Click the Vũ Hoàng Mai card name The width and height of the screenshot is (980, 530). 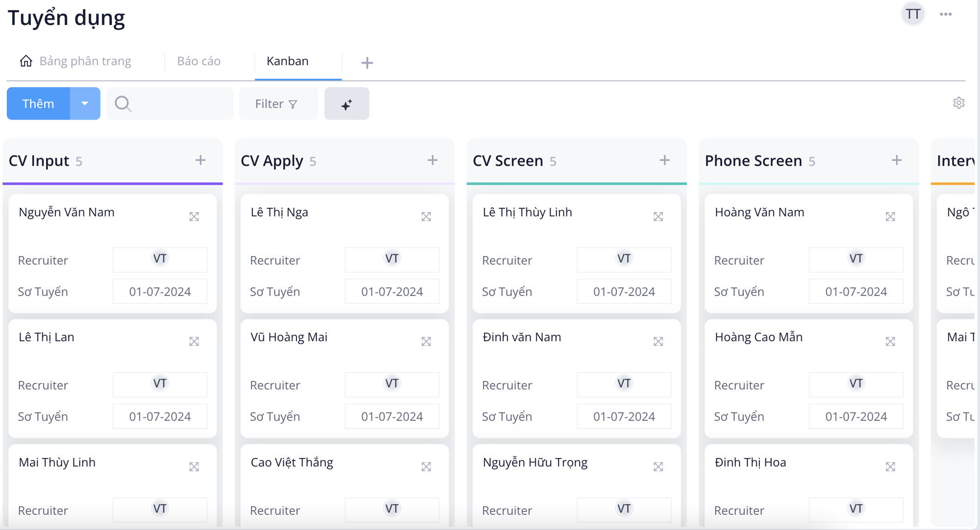[289, 337]
